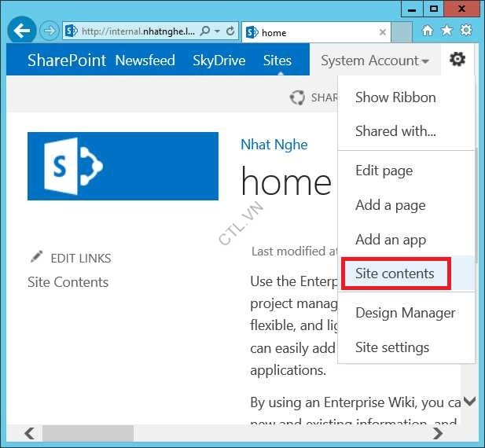Choose Edit page in settings menu
This screenshot has height=448, width=485.
(384, 171)
